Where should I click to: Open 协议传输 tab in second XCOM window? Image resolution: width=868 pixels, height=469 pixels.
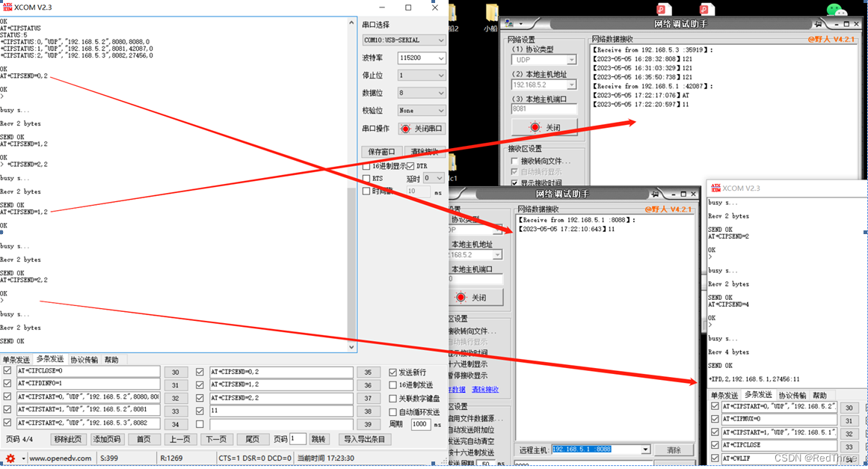[x=792, y=396]
